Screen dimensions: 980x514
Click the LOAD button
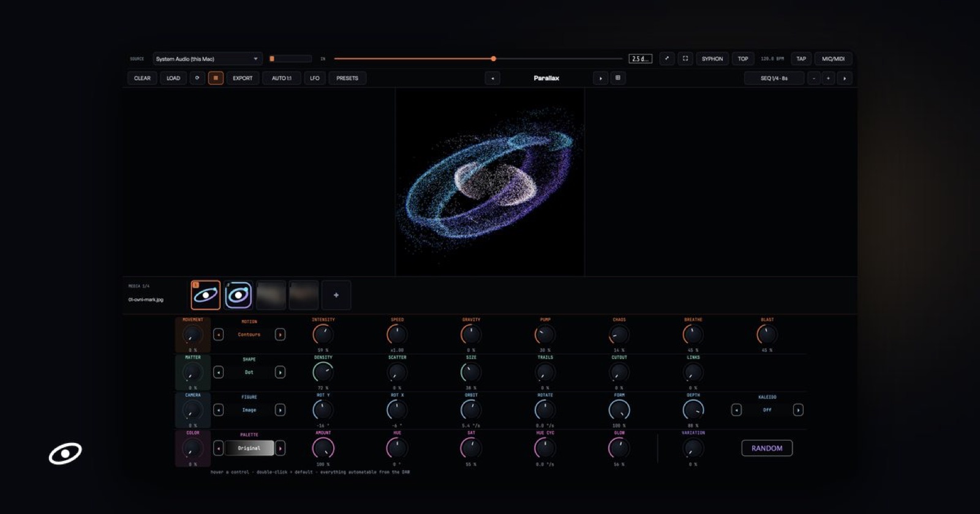coord(173,78)
